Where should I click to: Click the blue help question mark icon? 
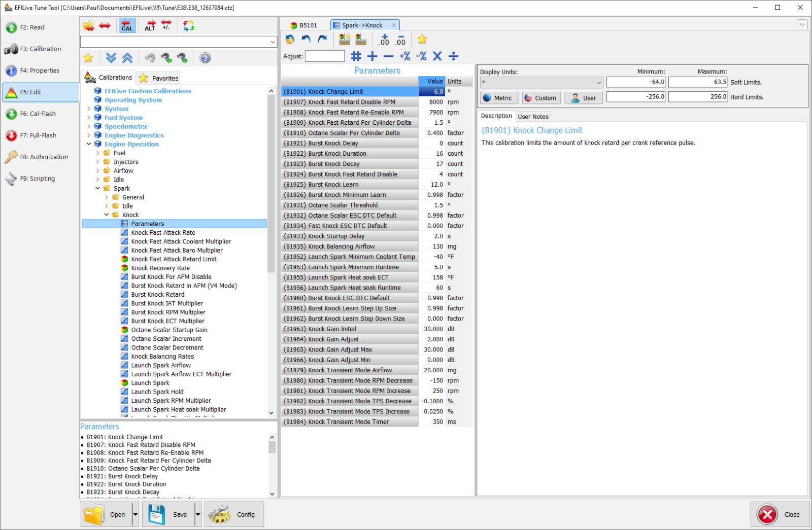point(205,58)
